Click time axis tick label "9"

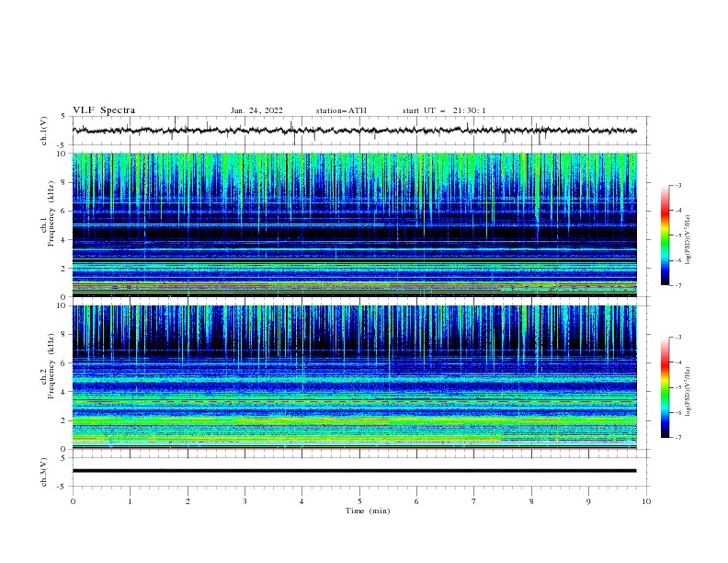[588, 501]
